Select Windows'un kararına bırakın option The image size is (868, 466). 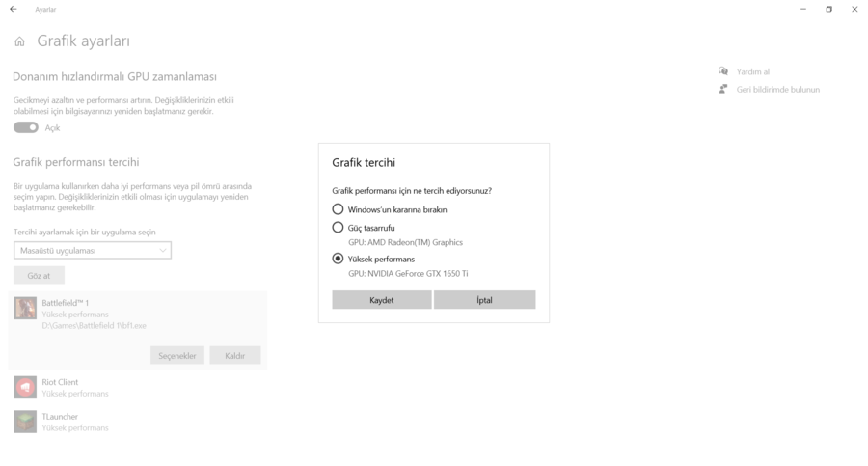tap(338, 209)
